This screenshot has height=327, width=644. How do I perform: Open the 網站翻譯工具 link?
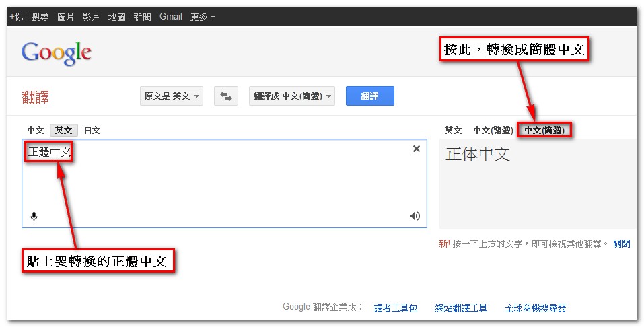[461, 308]
